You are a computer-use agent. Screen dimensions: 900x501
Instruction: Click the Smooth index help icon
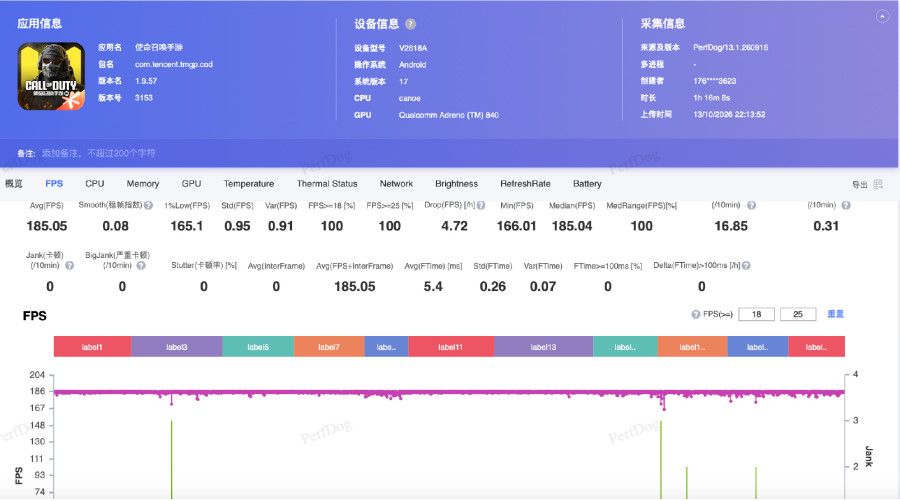coord(148,205)
